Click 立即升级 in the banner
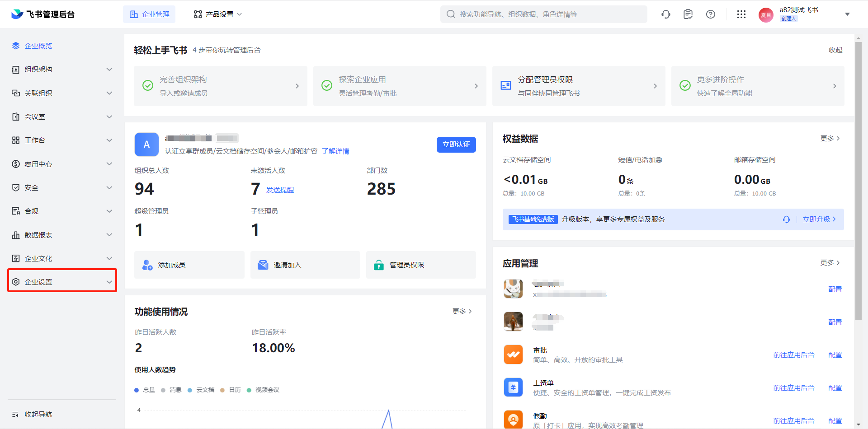868x429 pixels. click(x=819, y=219)
